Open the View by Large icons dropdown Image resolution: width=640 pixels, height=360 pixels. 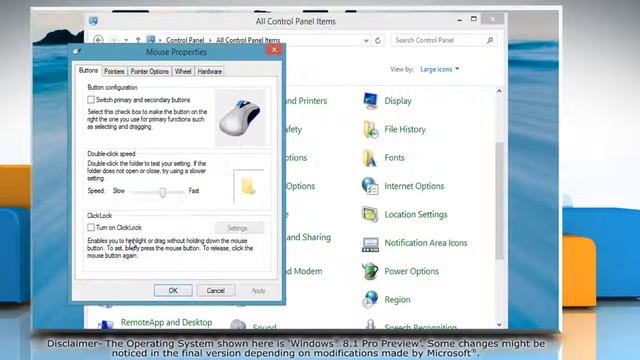(440, 69)
